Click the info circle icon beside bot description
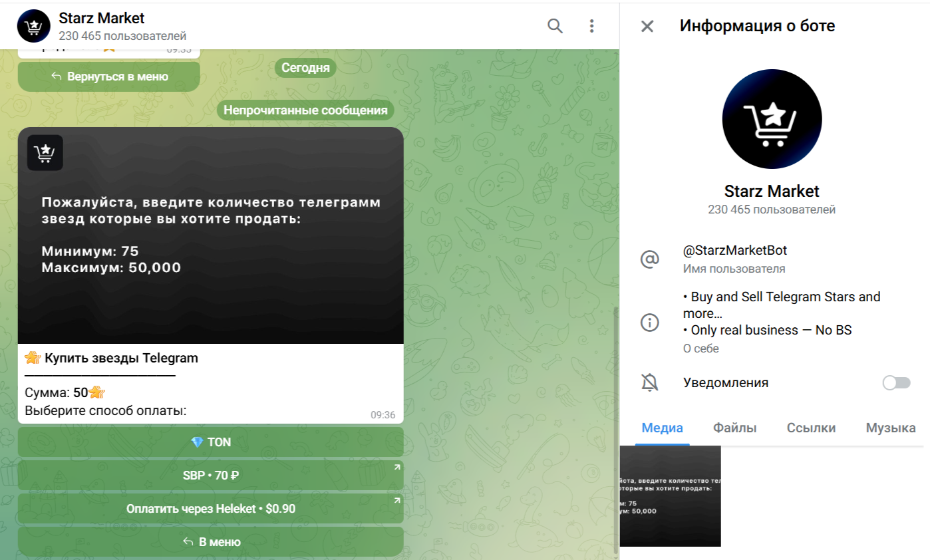Viewport: 930px width, 560px height. coord(649,323)
